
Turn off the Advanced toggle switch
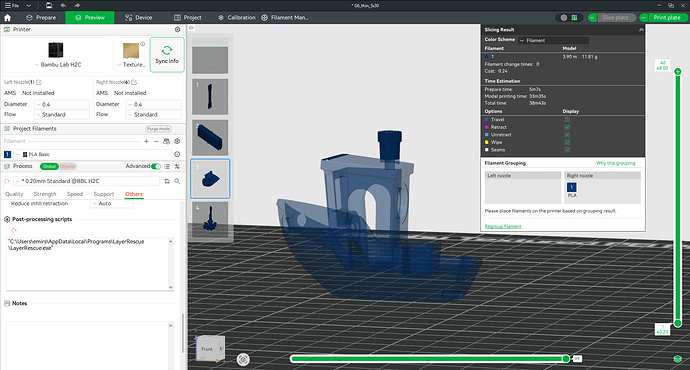156,166
